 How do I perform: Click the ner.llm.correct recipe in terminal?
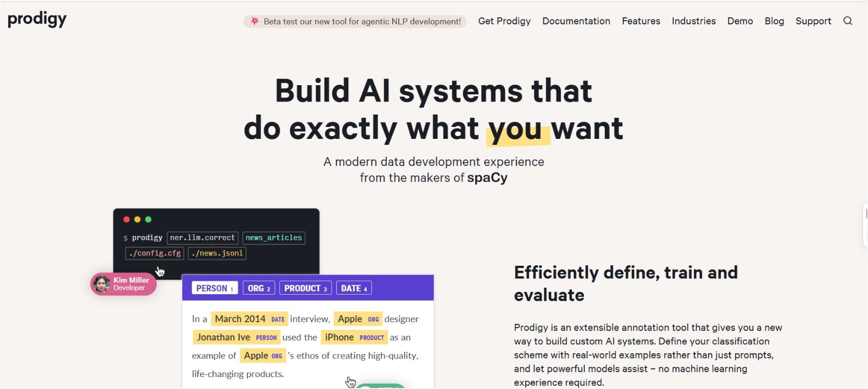202,238
